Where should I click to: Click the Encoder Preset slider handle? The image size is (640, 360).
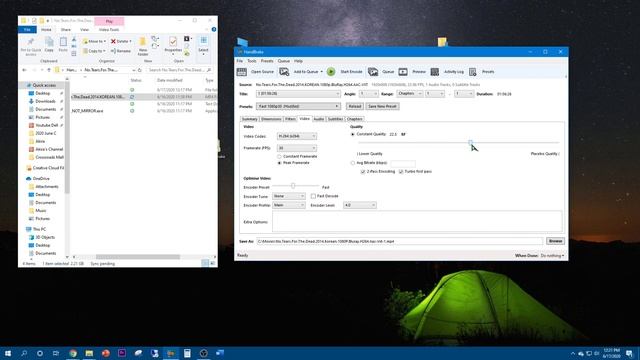(x=293, y=186)
